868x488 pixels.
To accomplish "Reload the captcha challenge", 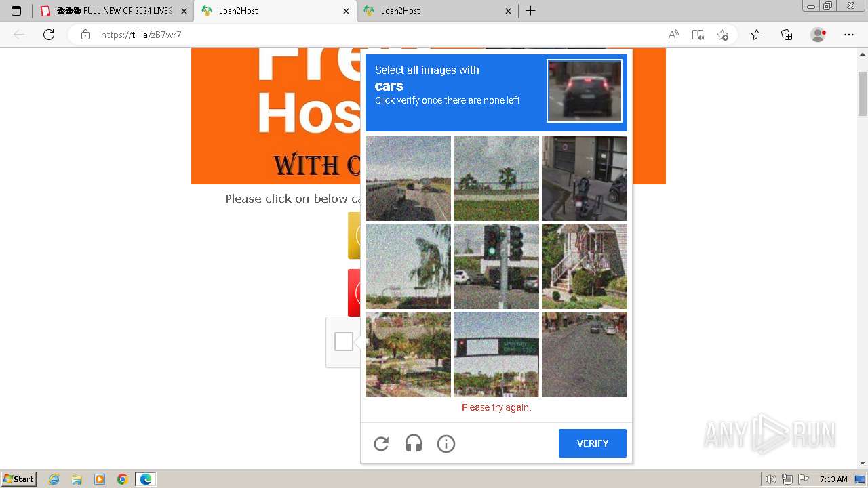I will click(381, 444).
